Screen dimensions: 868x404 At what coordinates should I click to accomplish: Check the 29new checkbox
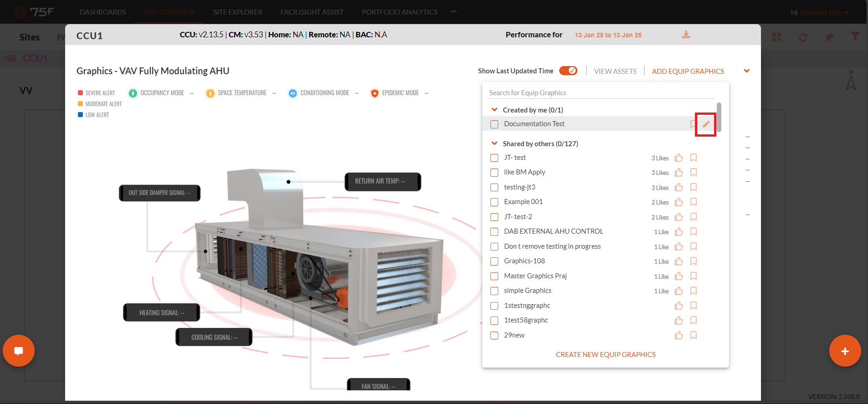click(x=494, y=336)
